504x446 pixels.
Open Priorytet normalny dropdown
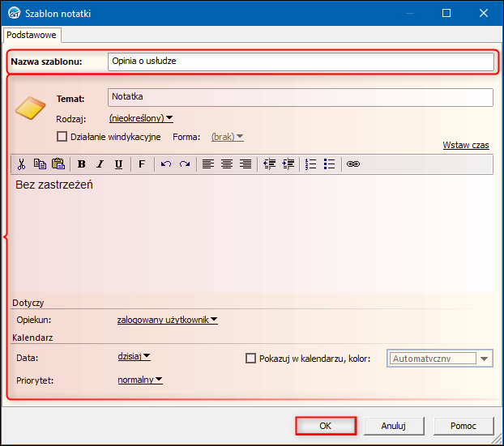(140, 380)
